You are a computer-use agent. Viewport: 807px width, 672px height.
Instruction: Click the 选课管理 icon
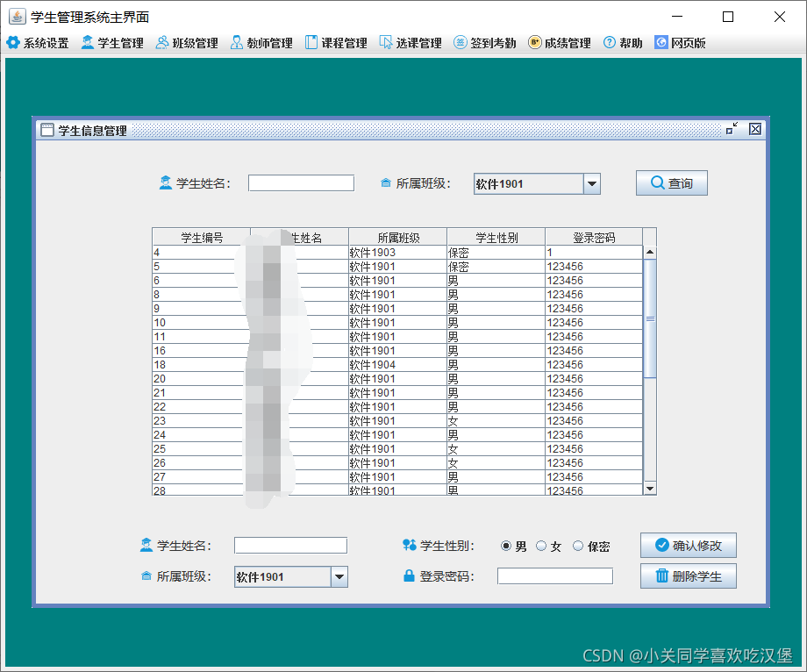pyautogui.click(x=411, y=42)
